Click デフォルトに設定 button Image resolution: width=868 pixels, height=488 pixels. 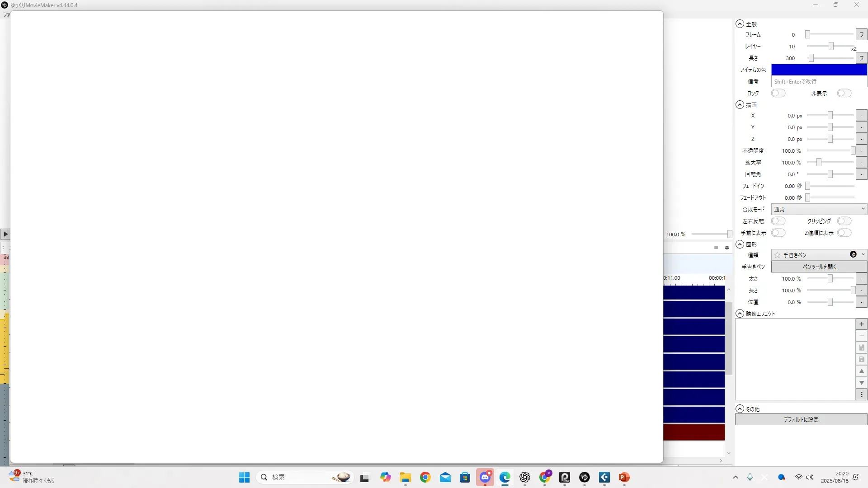point(801,420)
